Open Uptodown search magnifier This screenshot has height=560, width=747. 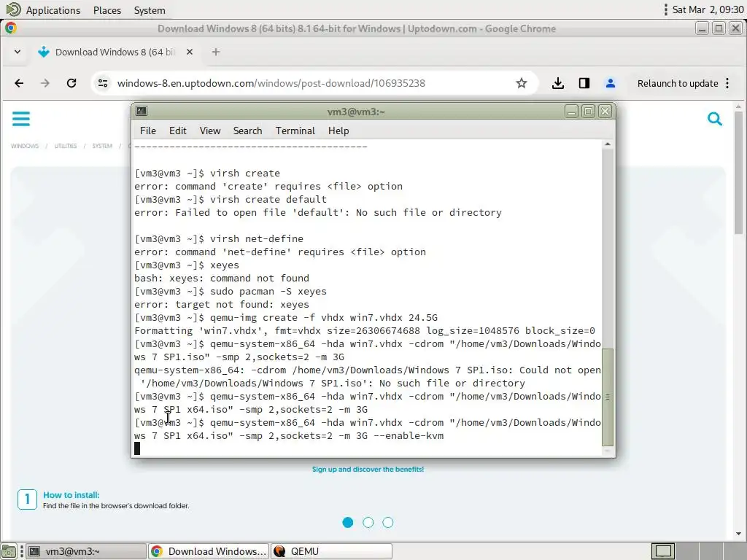pos(715,119)
